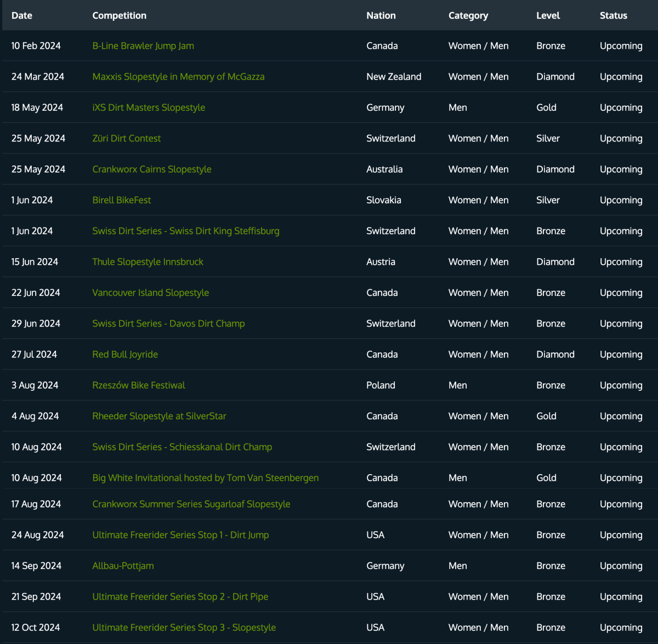Image resolution: width=658 pixels, height=644 pixels.
Task: Open Rheeder Slopestyle at SilverStar
Action: (159, 416)
